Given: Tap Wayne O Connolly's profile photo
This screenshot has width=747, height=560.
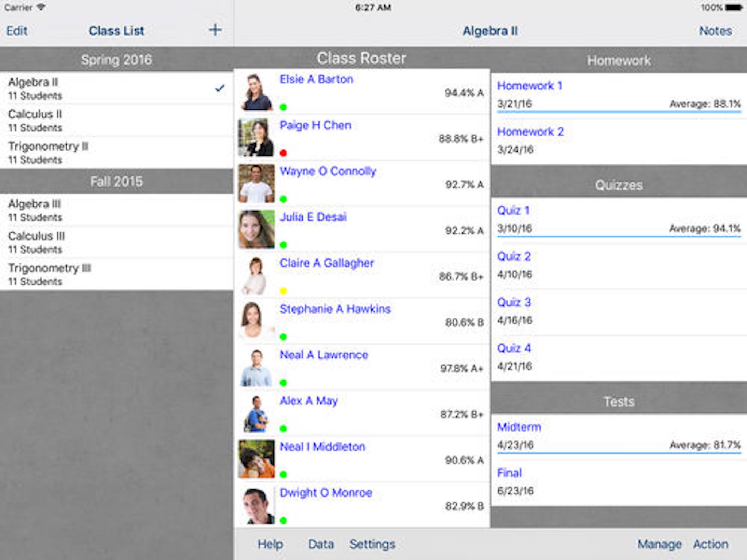Looking at the screenshot, I should pyautogui.click(x=256, y=184).
